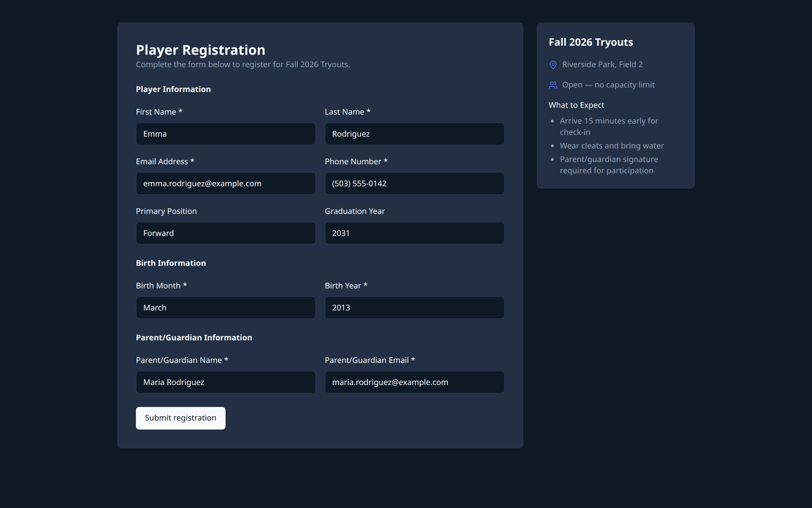This screenshot has height=508, width=812.
Task: Click the Parent/Guardian Name label
Action: pyautogui.click(x=182, y=360)
